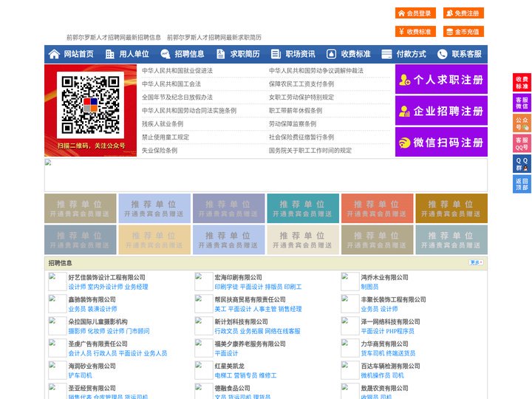This screenshot has width=532, height=399.
Task: Click the logo placeholder for 鸿乔木业有限公司
Action: click(349, 282)
